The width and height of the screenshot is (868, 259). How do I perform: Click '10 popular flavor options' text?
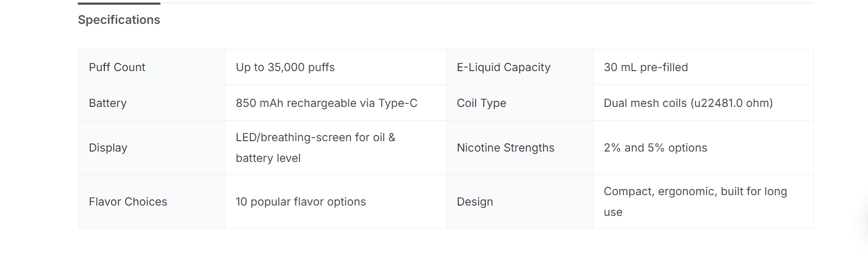tap(301, 202)
